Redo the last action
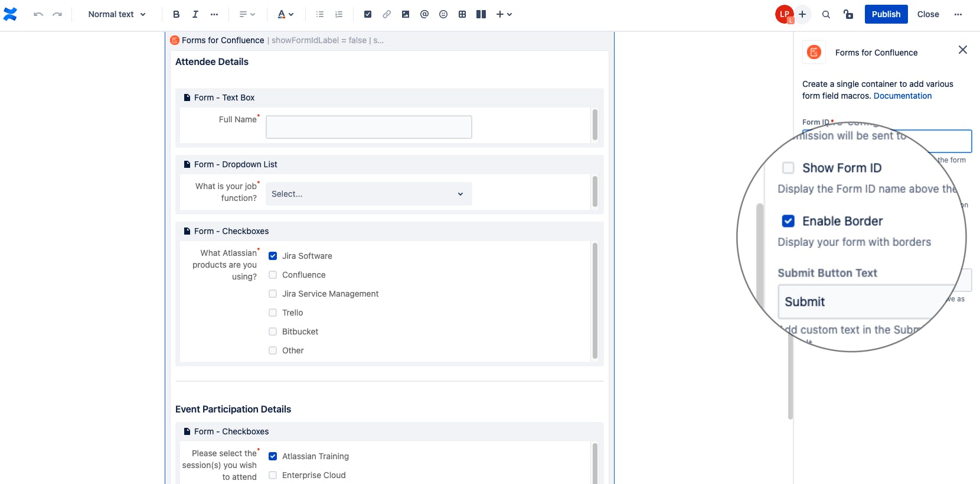This screenshot has height=484, width=980. coord(57,14)
